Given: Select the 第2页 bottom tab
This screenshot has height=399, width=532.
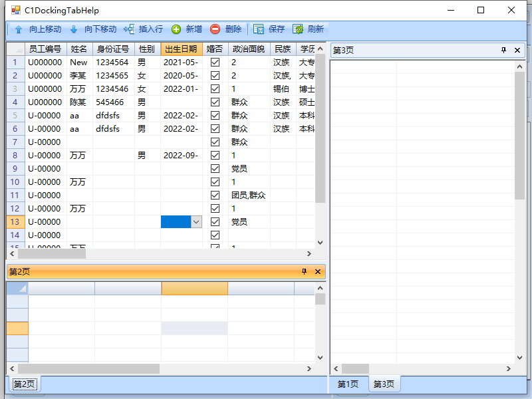Looking at the screenshot, I should (x=24, y=384).
